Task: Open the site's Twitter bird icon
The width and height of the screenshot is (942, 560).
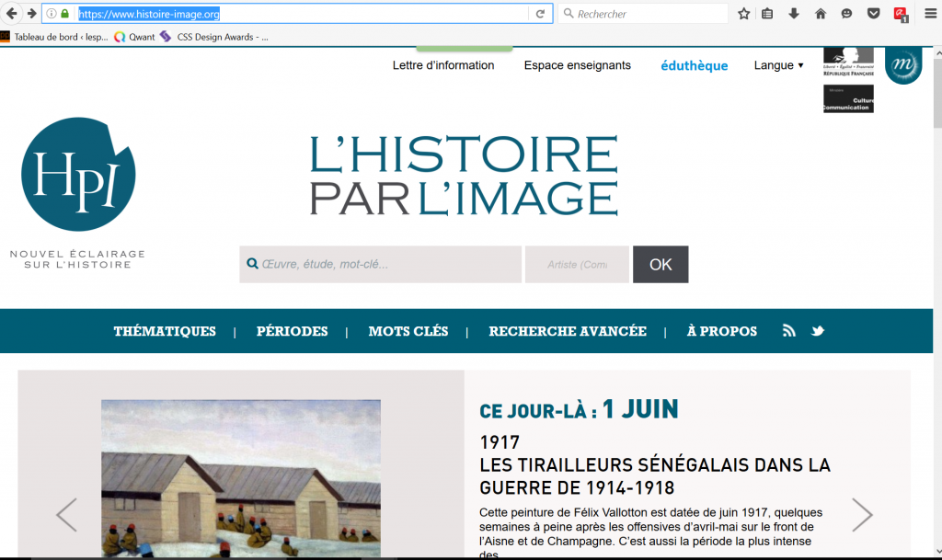Action: (x=817, y=330)
